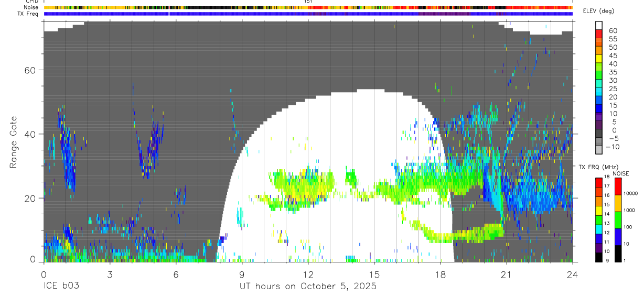The image size is (644, 297).
Task: Select the cyan swatch in the TX FRQ bar
Action: (599, 229)
